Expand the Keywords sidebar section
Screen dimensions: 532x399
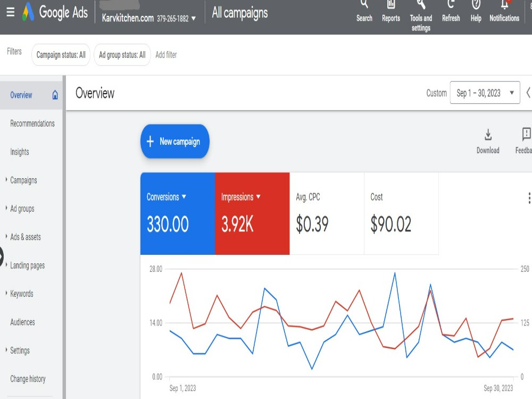6,293
